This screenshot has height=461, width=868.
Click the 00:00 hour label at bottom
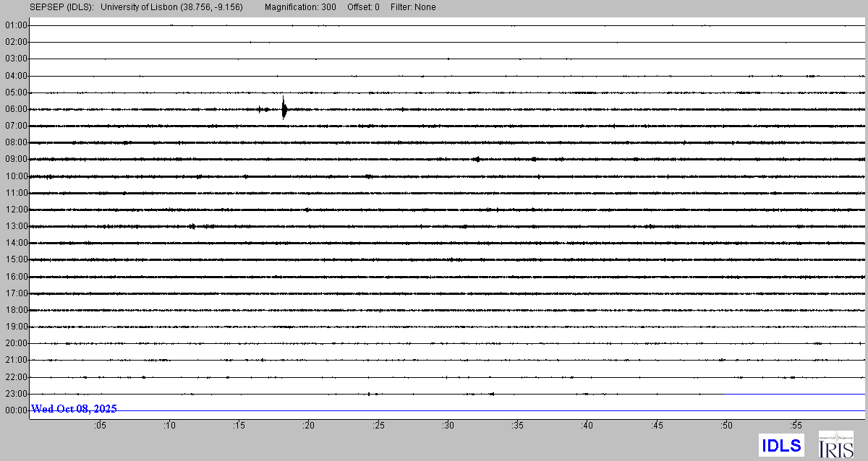pos(16,410)
